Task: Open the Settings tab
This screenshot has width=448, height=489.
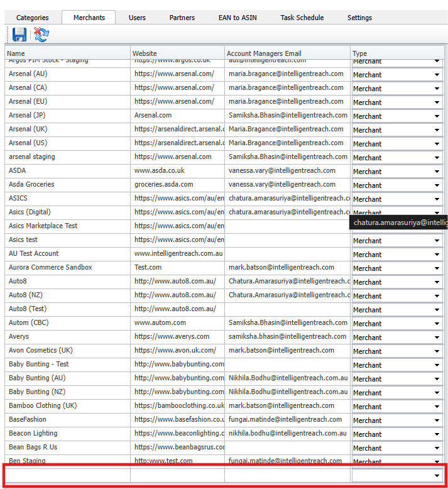Action: click(x=359, y=18)
